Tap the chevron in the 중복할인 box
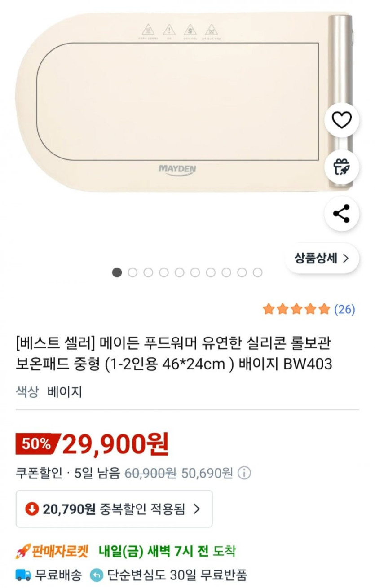This screenshot has width=375, height=588. (196, 509)
